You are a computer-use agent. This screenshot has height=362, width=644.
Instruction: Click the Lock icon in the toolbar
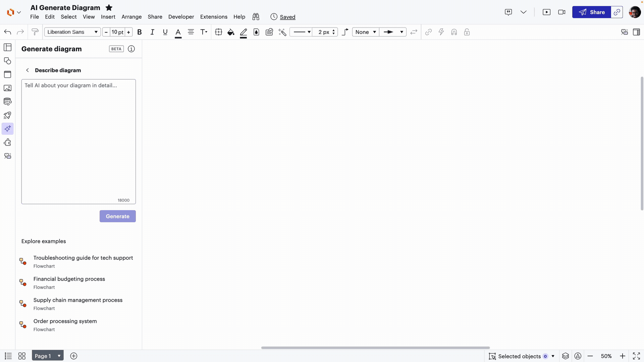(x=467, y=32)
